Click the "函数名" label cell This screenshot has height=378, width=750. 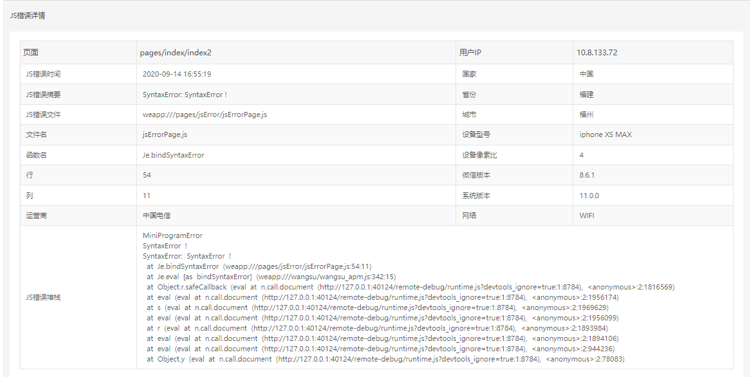78,155
